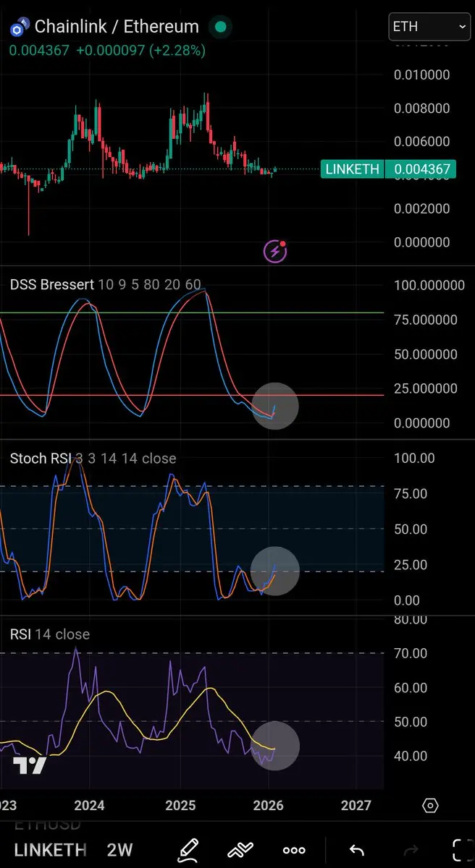475x868 pixels.
Task: Tap the green market status dot
Action: tap(221, 27)
